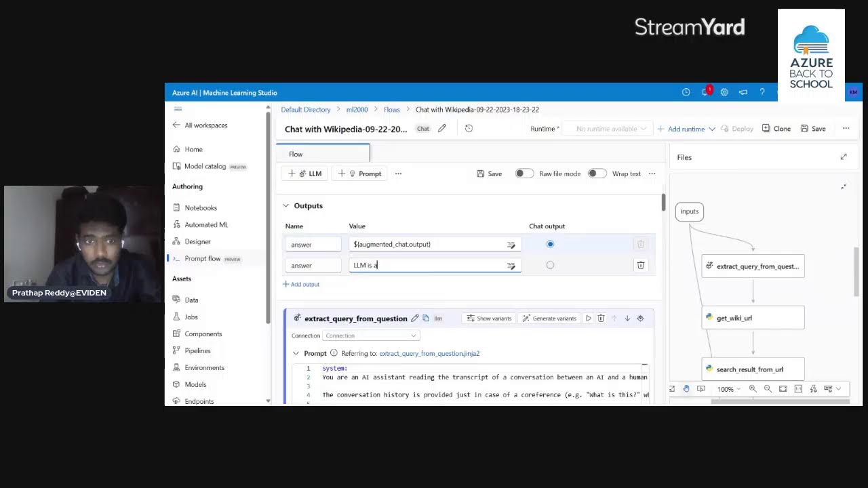Open the 100% zoom level dropdown
The image size is (868, 488).
pos(729,389)
